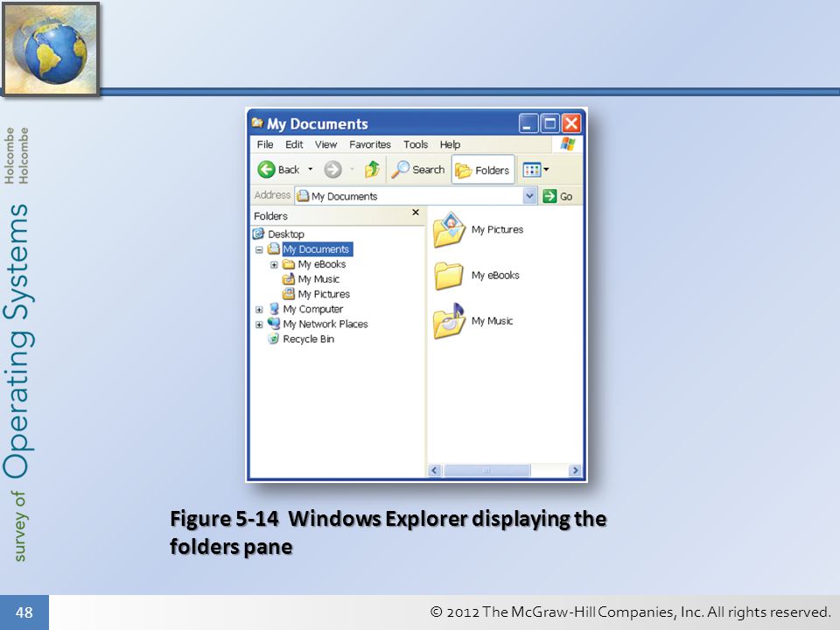The image size is (840, 630).
Task: Click the My Computer icon in tree
Action: pyautogui.click(x=274, y=309)
